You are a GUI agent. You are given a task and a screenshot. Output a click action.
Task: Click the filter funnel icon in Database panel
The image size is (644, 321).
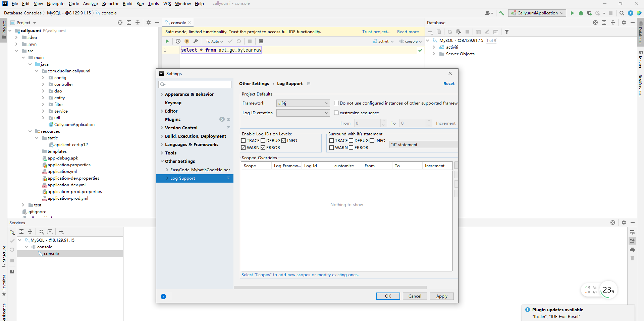point(507,32)
